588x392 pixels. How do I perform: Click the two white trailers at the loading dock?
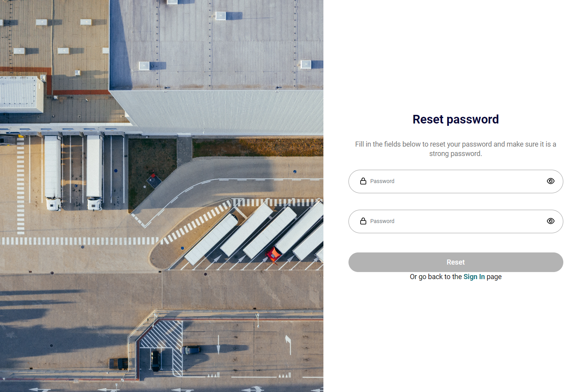click(74, 172)
